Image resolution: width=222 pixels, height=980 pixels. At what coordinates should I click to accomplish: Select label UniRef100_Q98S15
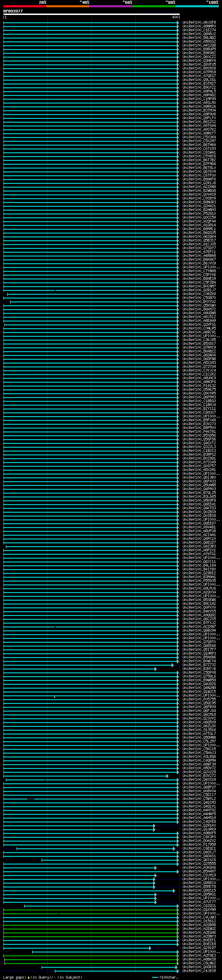[199, 890]
